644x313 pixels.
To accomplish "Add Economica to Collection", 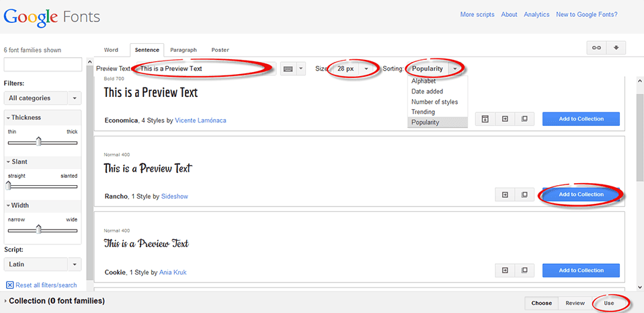I will (581, 119).
